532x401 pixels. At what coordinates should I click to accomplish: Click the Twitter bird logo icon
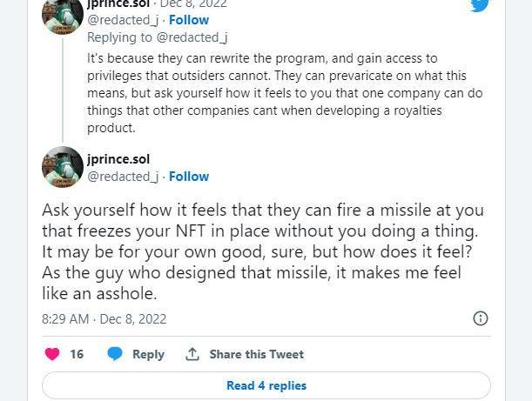pyautogui.click(x=480, y=5)
